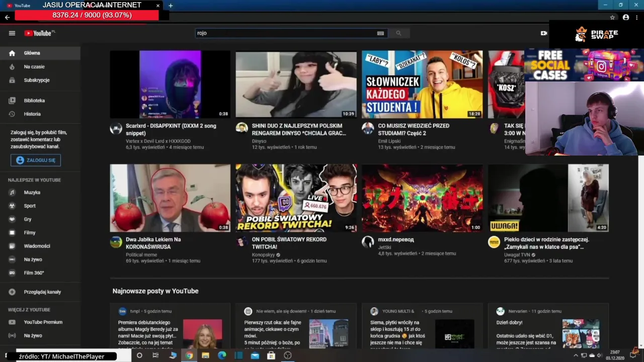Bookmark this page with the star icon

612,17
